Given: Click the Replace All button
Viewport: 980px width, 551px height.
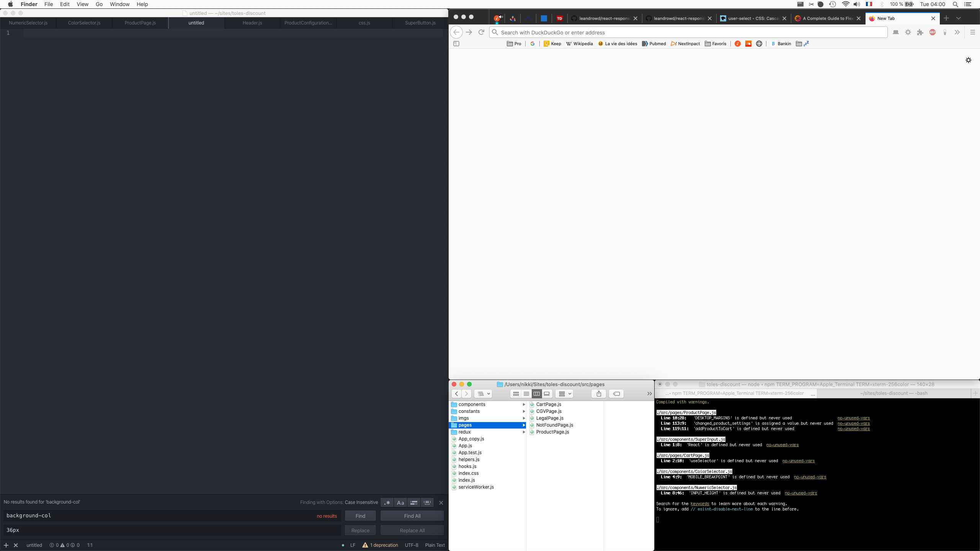Looking at the screenshot, I should [x=412, y=530].
